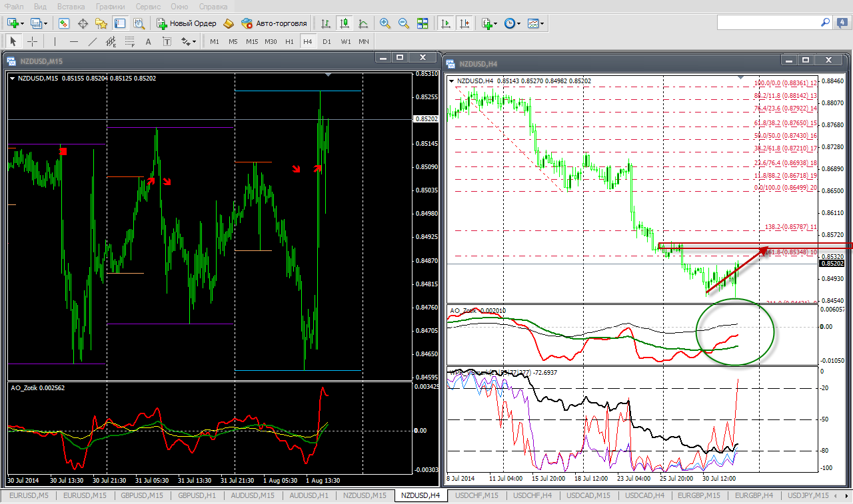Open the Сервис menu
Viewport: 853px width, 504px height.
tap(147, 6)
